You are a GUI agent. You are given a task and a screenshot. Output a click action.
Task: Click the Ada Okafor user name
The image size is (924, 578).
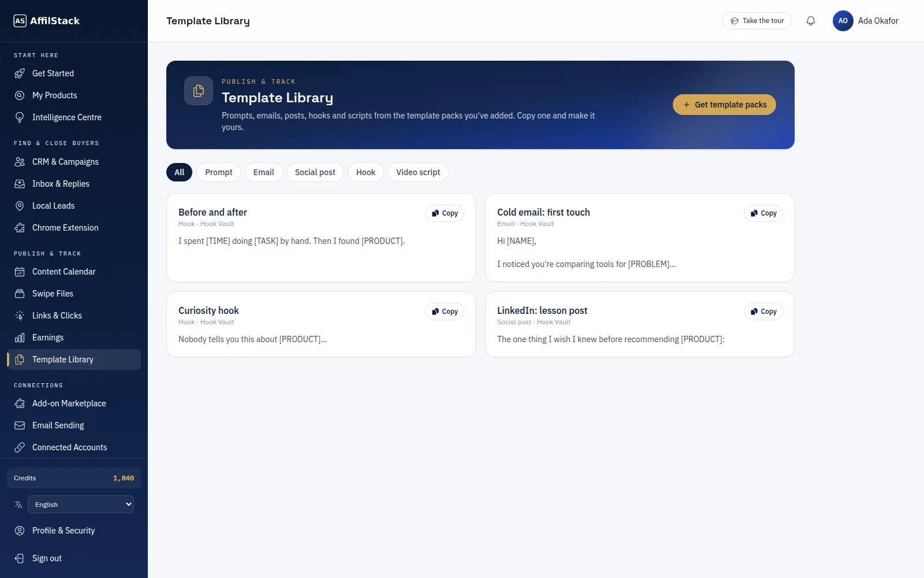click(878, 21)
